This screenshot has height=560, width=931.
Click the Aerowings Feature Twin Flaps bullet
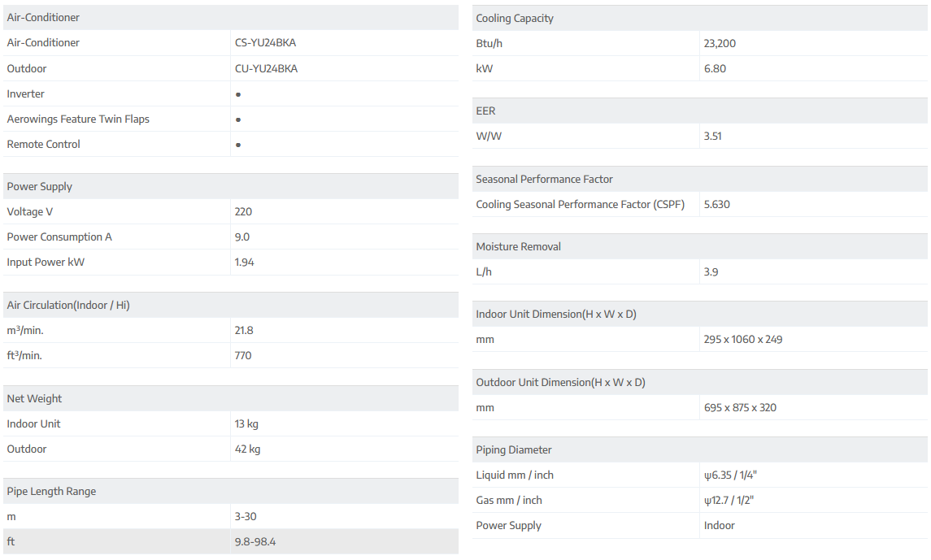(237, 119)
